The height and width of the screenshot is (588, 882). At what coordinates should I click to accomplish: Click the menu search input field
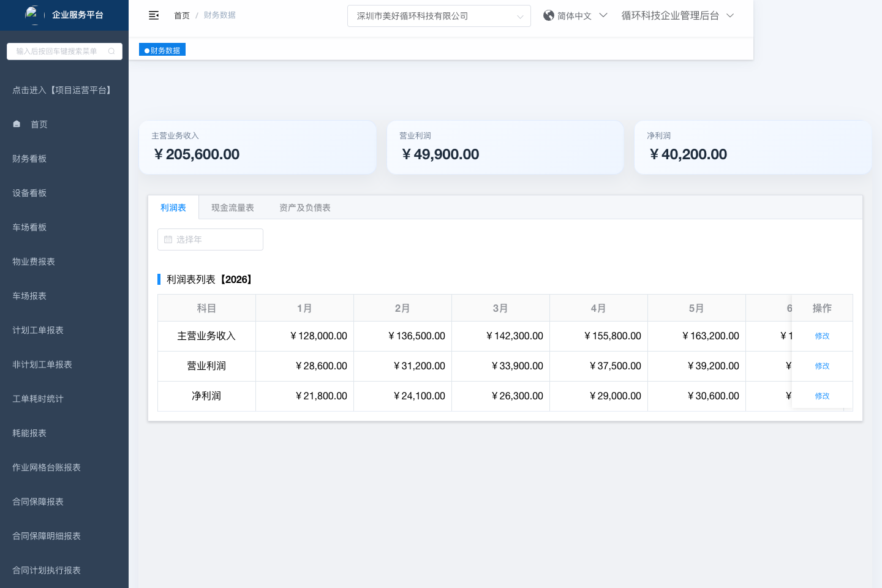pyautogui.click(x=58, y=51)
